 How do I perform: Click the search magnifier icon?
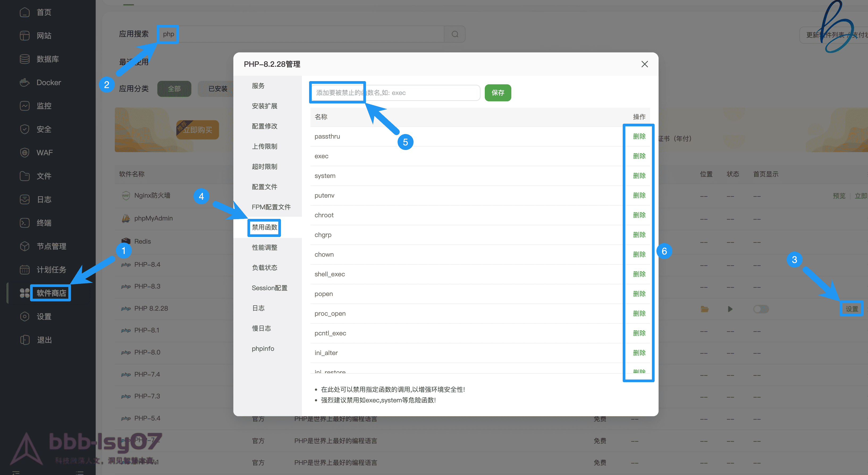coord(454,34)
